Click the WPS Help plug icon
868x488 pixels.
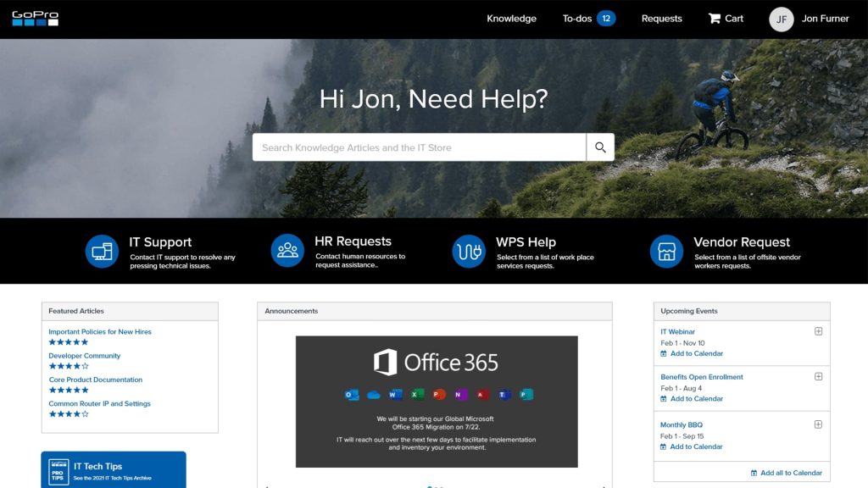[x=469, y=252]
